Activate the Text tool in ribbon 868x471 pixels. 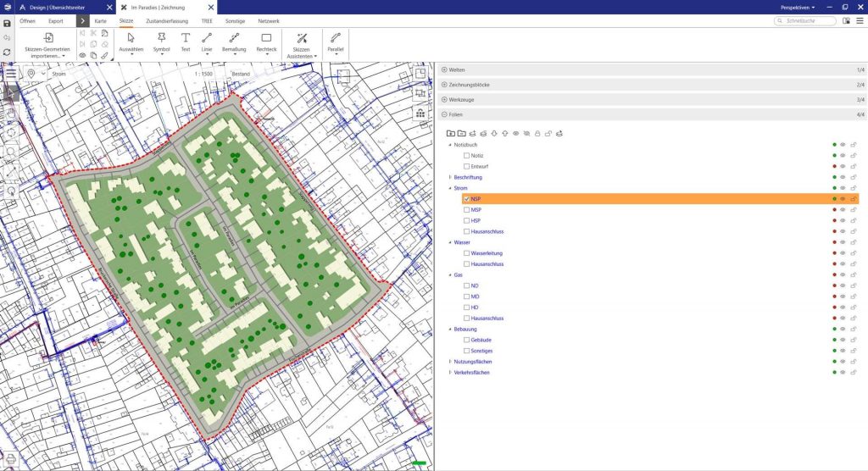pyautogui.click(x=186, y=39)
